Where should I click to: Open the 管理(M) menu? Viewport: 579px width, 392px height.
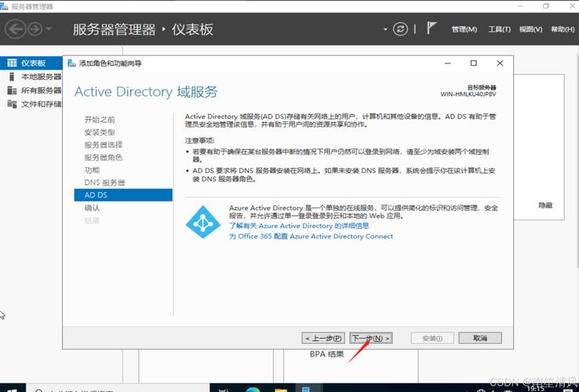tap(464, 29)
